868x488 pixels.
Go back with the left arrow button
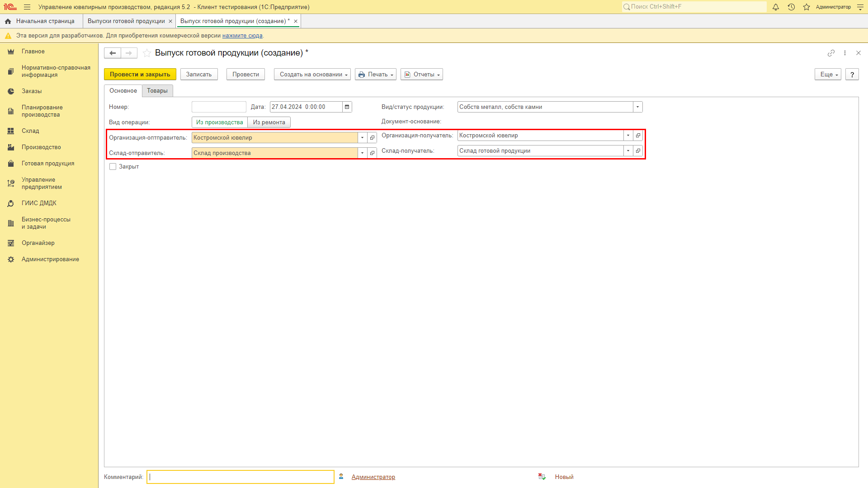click(x=113, y=53)
